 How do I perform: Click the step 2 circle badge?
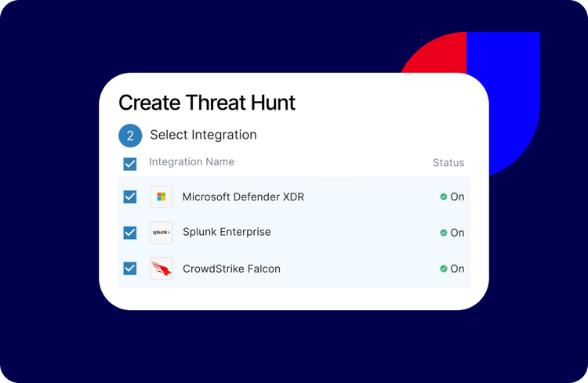click(130, 135)
